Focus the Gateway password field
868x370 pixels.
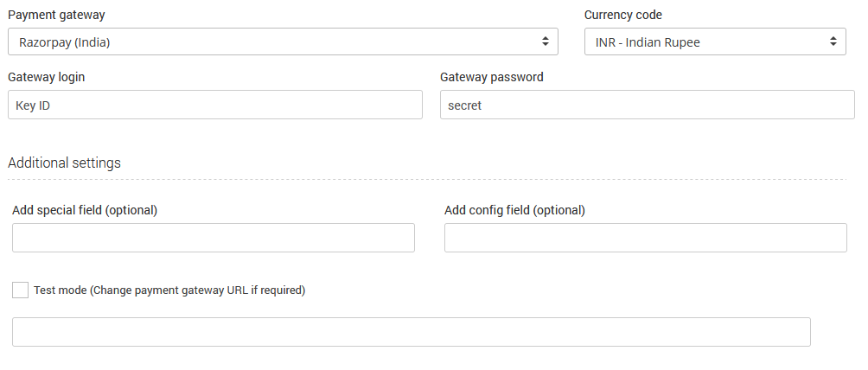click(x=647, y=105)
